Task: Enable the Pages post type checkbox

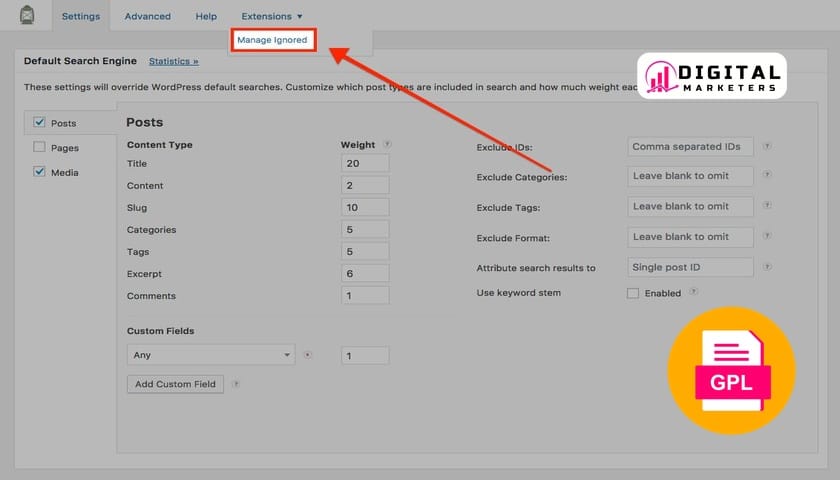Action: (39, 148)
